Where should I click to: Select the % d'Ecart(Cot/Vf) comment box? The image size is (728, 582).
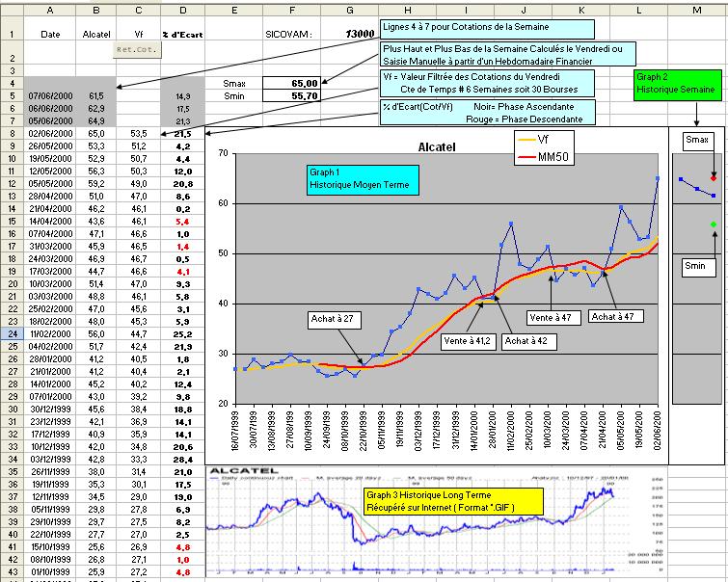click(488, 113)
